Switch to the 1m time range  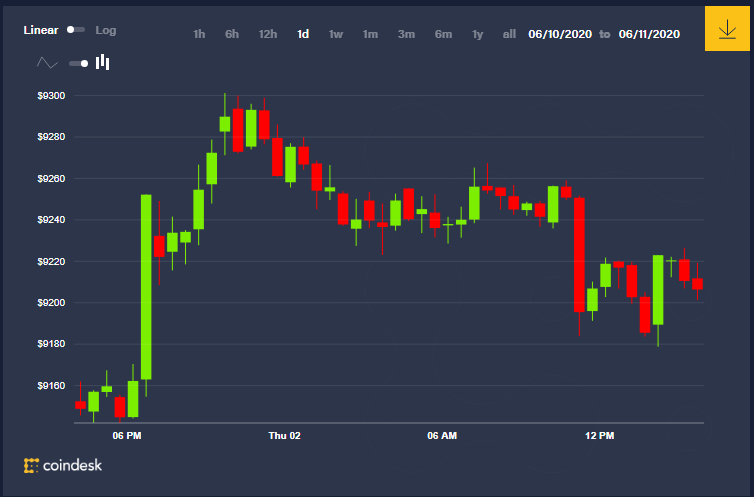click(370, 34)
